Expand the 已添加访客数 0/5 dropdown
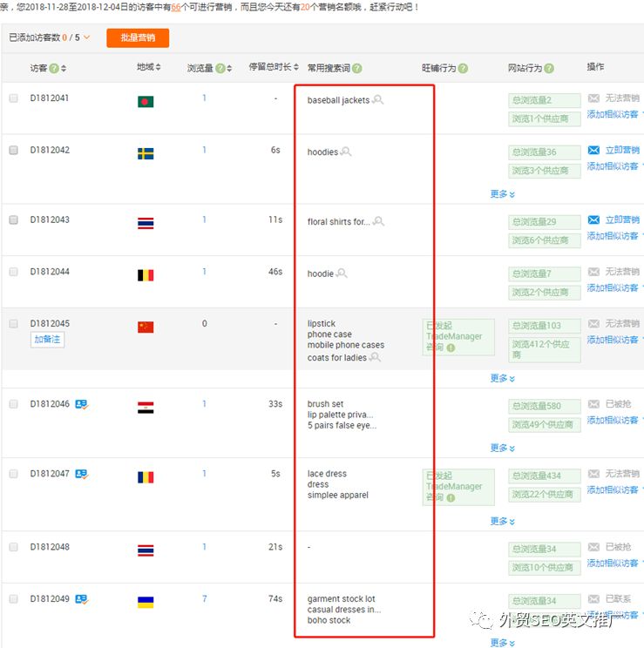Screen dimensions: 644x648 click(87, 37)
